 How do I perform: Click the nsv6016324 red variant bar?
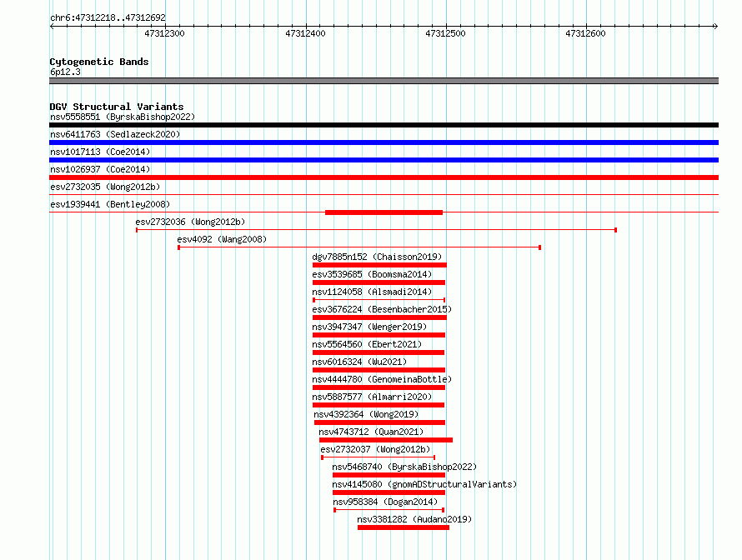point(379,370)
